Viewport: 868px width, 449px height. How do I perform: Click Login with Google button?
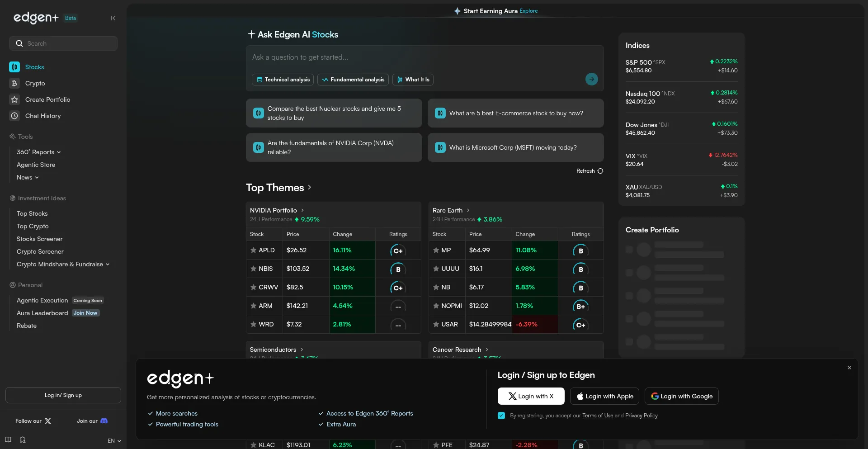tap(681, 396)
